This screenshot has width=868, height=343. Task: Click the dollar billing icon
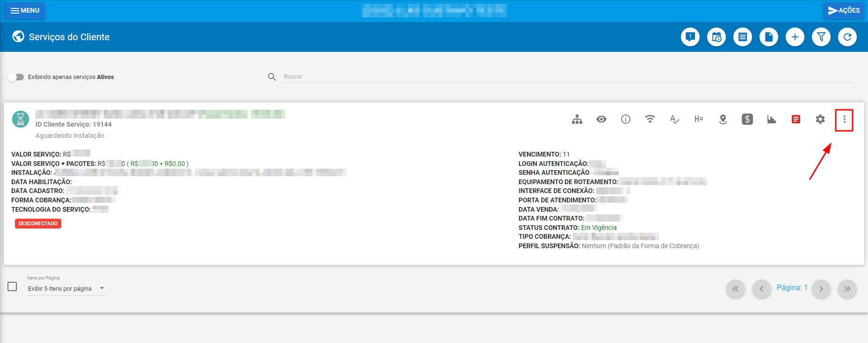pos(747,119)
